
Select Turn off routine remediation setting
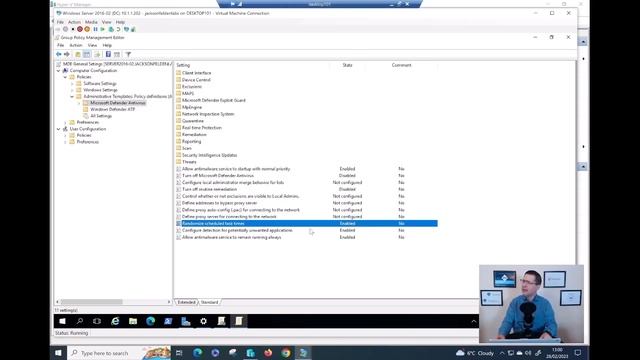tap(209, 189)
